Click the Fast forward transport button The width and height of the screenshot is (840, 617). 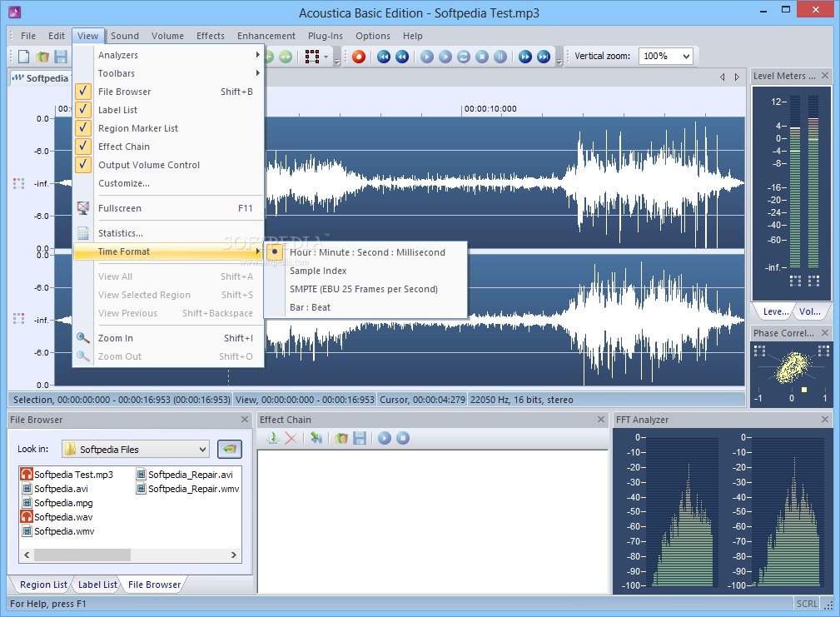(x=525, y=57)
